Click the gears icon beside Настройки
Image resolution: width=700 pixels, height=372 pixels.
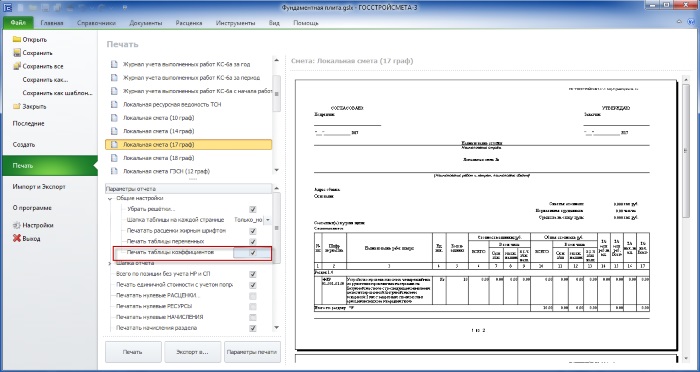(17, 225)
